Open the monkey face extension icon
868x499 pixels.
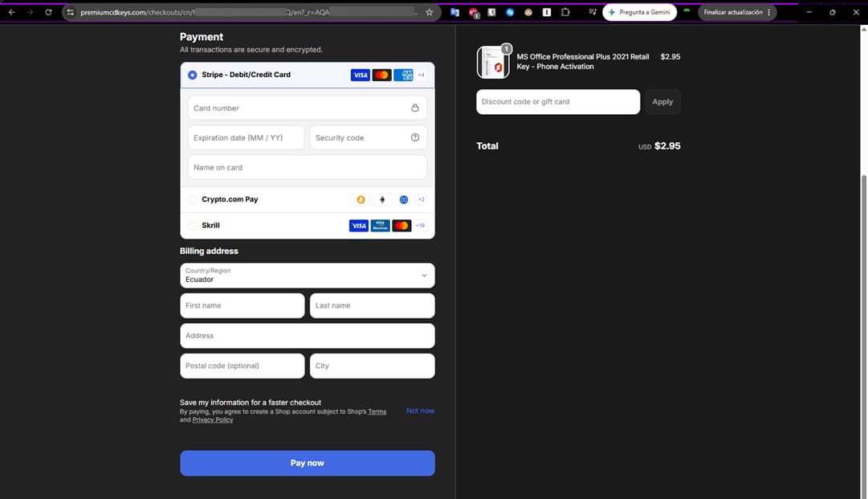(x=528, y=12)
